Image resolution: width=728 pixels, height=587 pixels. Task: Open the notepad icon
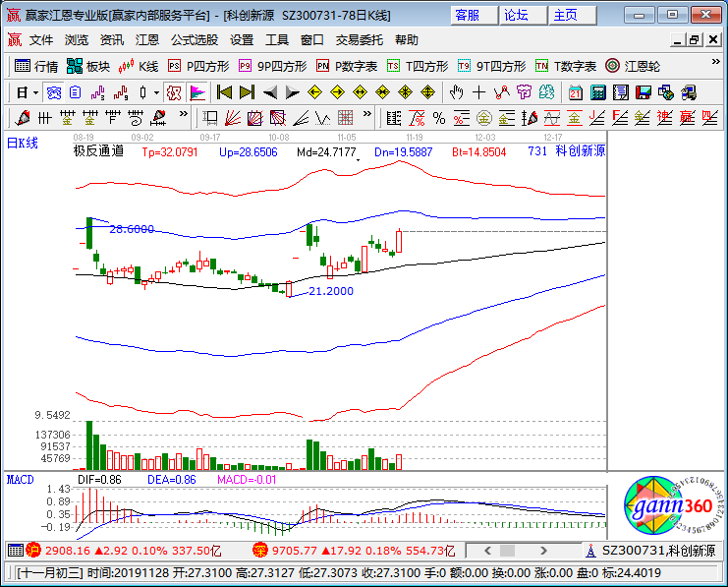pyautogui.click(x=620, y=93)
